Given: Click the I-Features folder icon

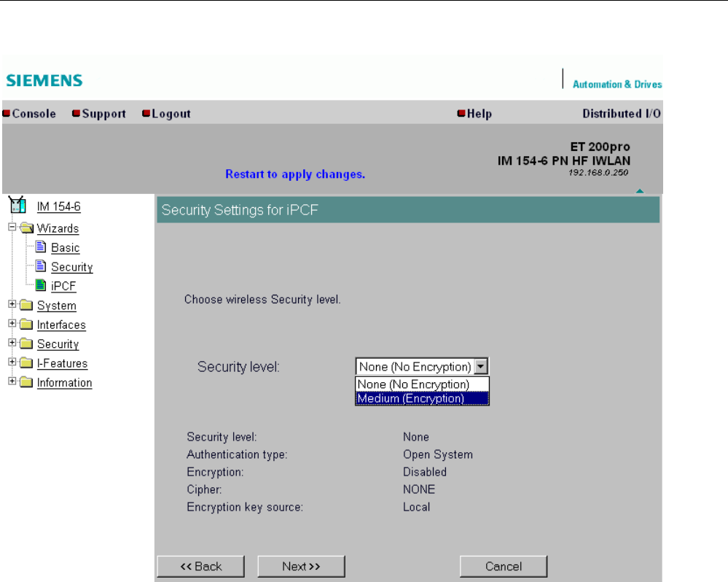Looking at the screenshot, I should 26,362.
